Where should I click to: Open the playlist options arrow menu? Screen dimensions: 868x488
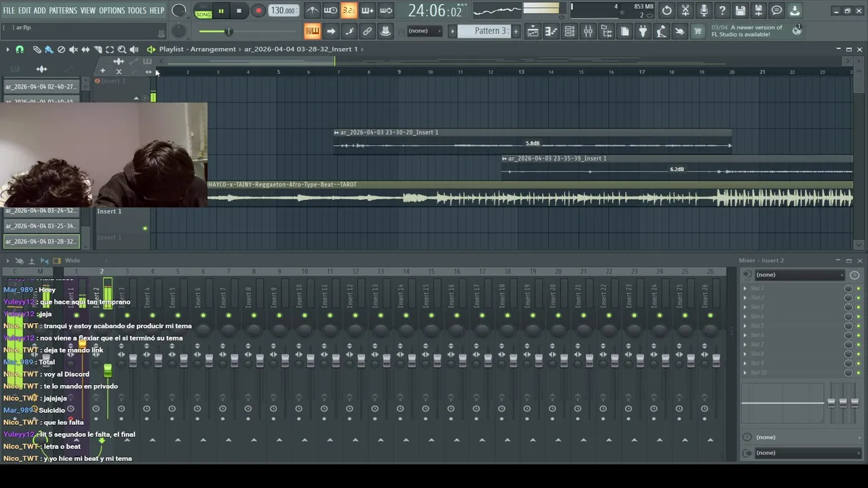coord(7,49)
